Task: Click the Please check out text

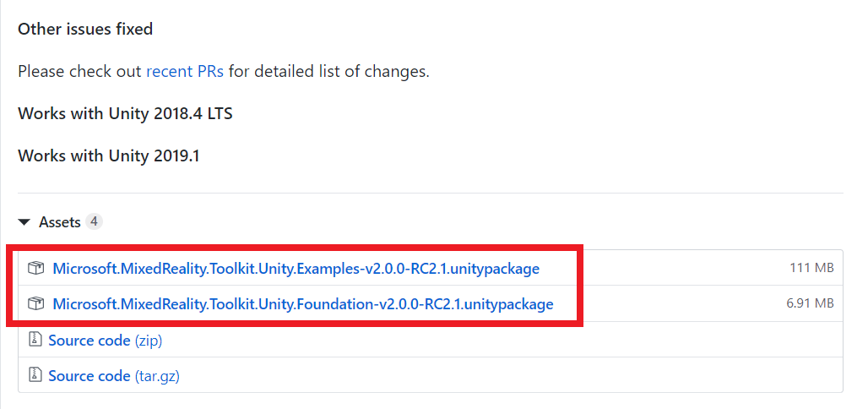Action: tap(80, 72)
